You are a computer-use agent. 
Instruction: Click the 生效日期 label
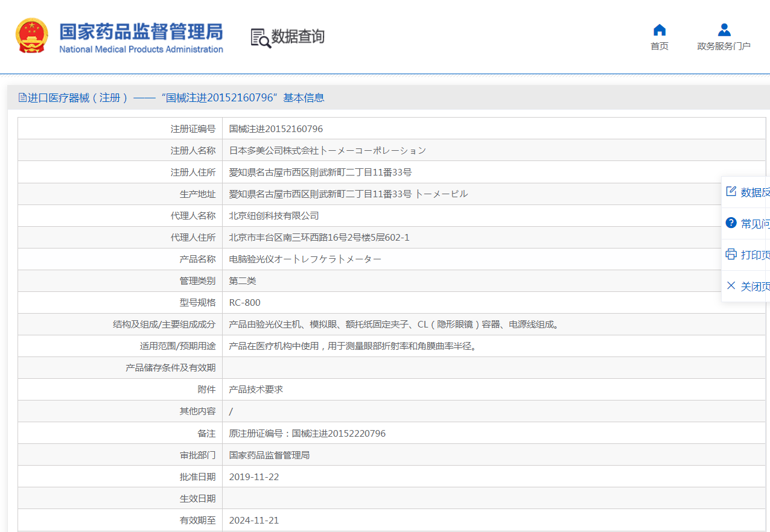(197, 498)
